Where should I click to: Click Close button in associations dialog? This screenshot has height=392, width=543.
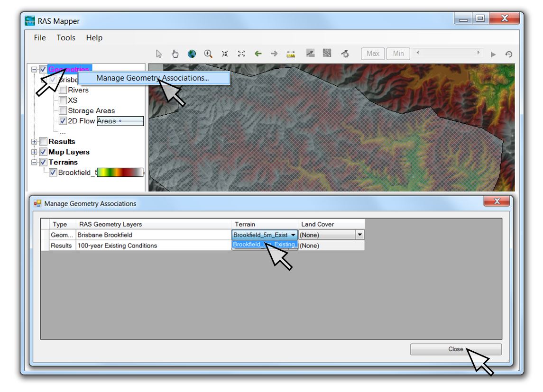[x=456, y=349]
